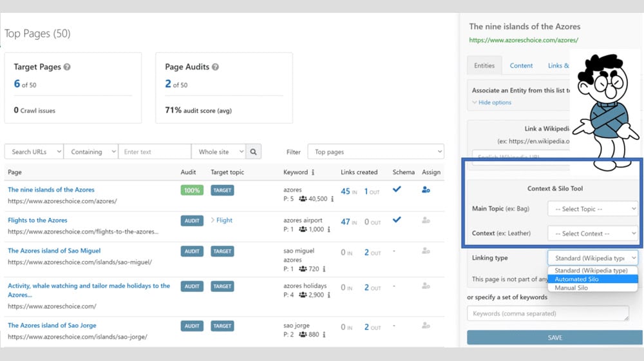Click the 100% audit badge
The width and height of the screenshot is (644, 361).
192,190
